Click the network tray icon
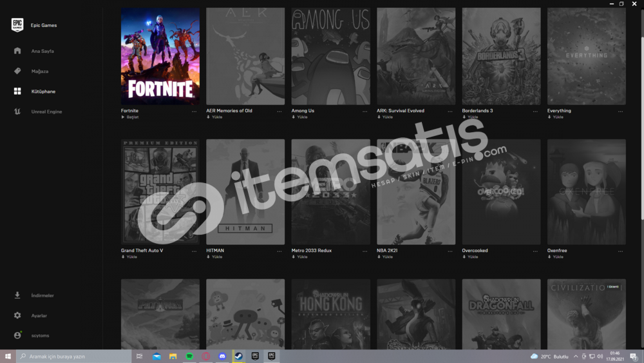The height and width of the screenshot is (363, 644). (x=592, y=357)
